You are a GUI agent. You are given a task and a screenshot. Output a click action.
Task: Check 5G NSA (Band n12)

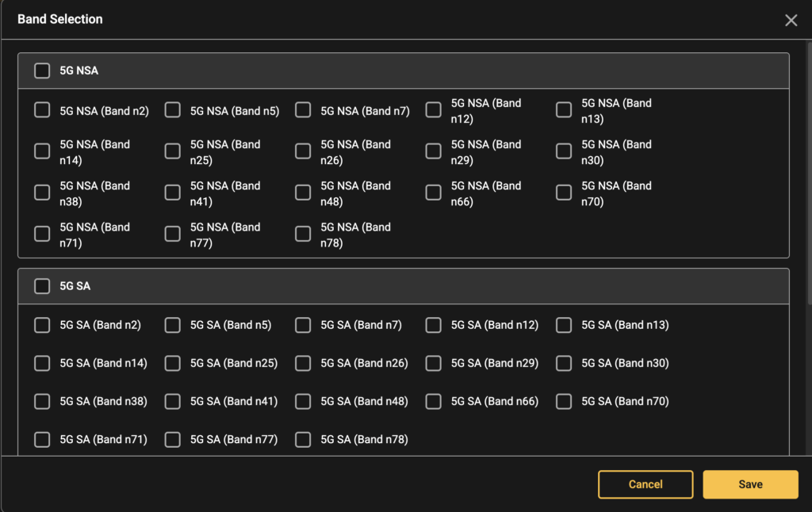434,110
